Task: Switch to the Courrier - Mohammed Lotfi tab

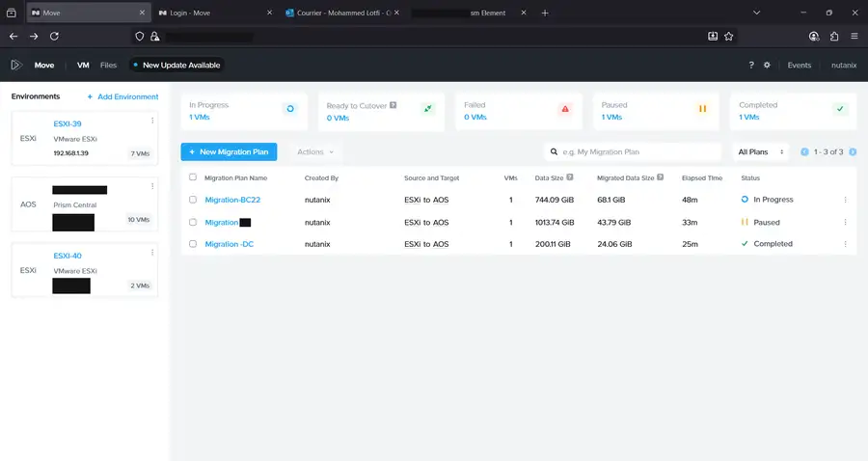Action: tap(343, 13)
